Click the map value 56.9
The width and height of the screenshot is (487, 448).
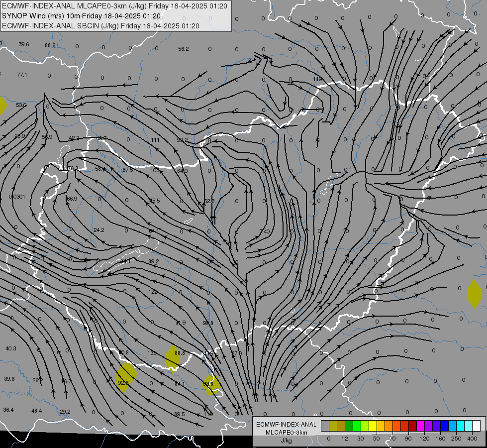[47, 137]
